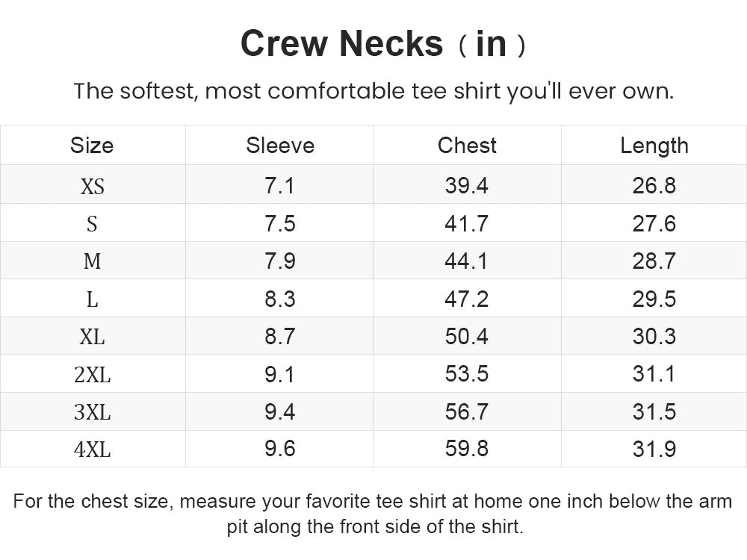This screenshot has width=747, height=560.
Task: Select the 2XL size row label
Action: pos(92,374)
